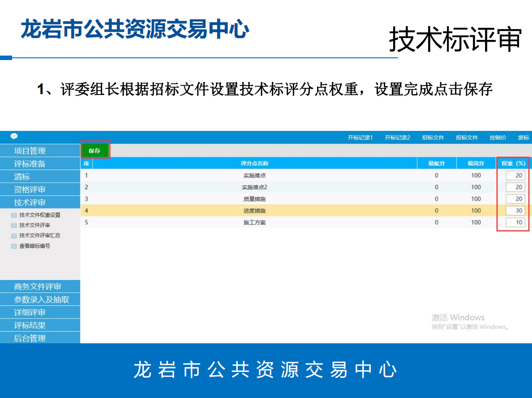Select the 施工方案 row name cell

point(254,222)
